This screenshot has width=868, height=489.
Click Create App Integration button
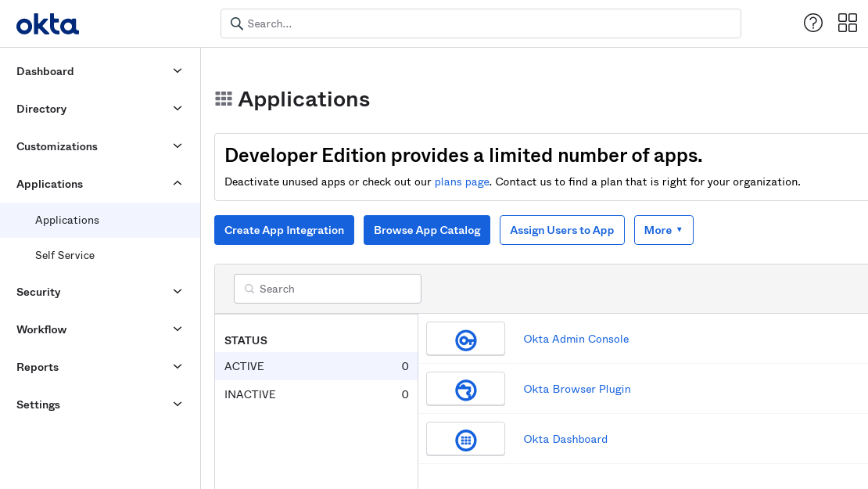(x=284, y=230)
